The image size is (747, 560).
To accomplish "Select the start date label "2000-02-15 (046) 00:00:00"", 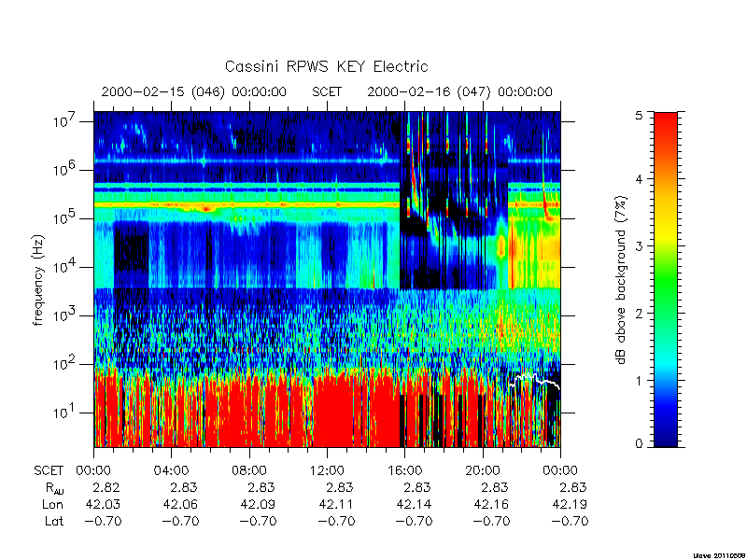I will pyautogui.click(x=194, y=91).
